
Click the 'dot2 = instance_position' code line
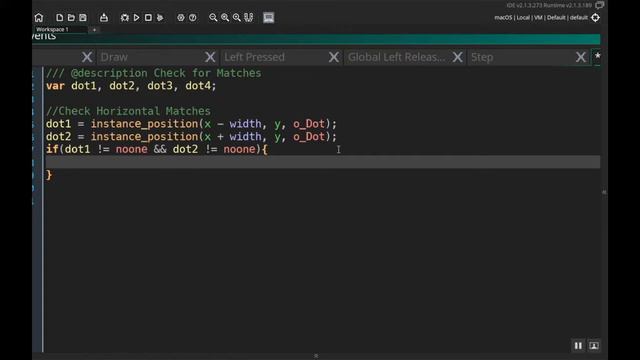tap(191, 136)
